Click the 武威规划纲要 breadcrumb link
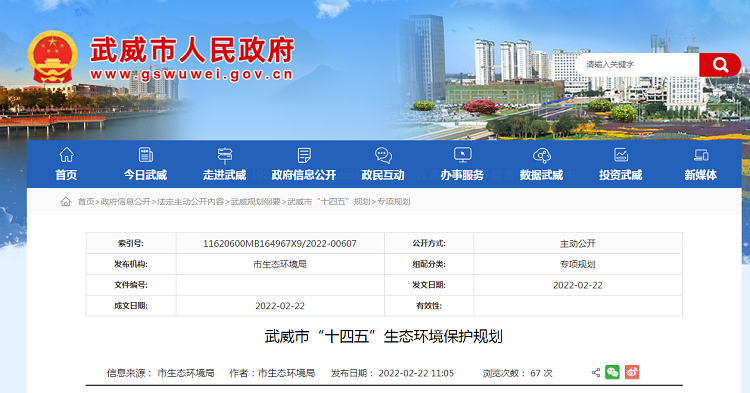The image size is (750, 393). pos(255,202)
